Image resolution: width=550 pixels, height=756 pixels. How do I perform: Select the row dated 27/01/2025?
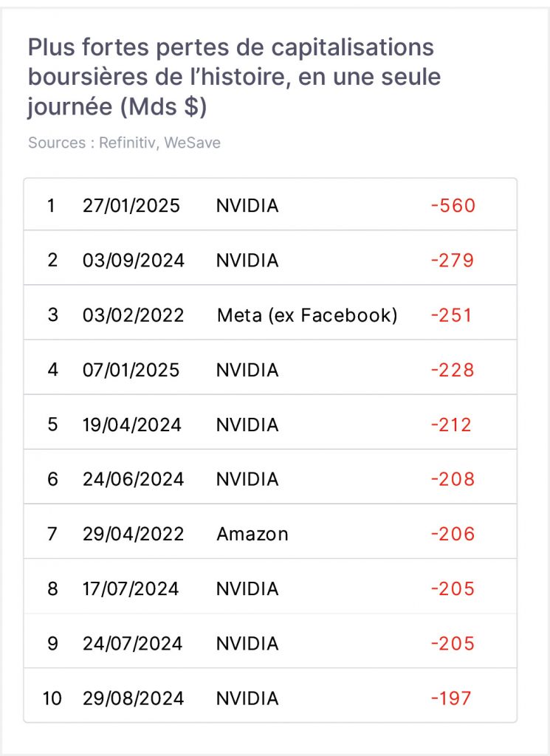point(270,205)
